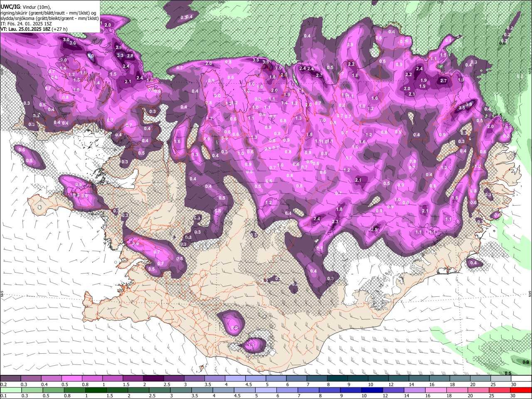The width and height of the screenshot is (532, 399).
Task: Pick bottom-row swatch between 7 and 8
Action: pos(308,390)
